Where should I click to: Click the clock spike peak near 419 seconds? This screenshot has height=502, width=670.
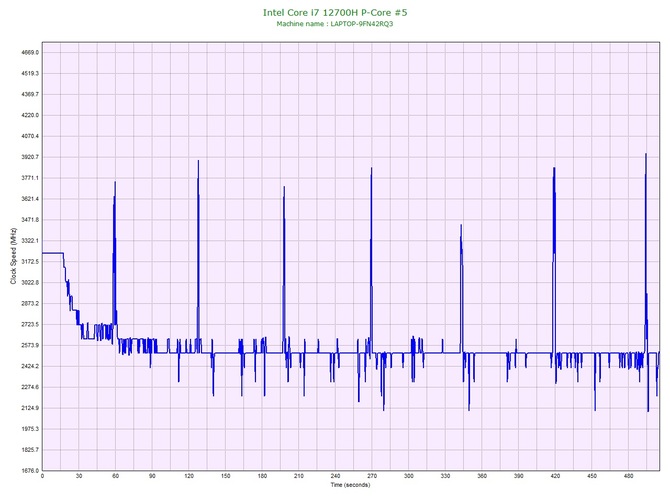click(554, 168)
